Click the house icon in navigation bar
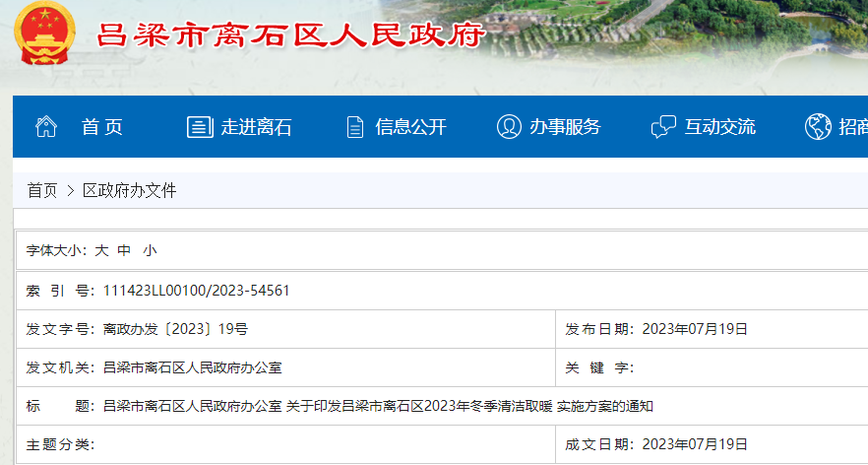The image size is (868, 465). click(x=46, y=127)
